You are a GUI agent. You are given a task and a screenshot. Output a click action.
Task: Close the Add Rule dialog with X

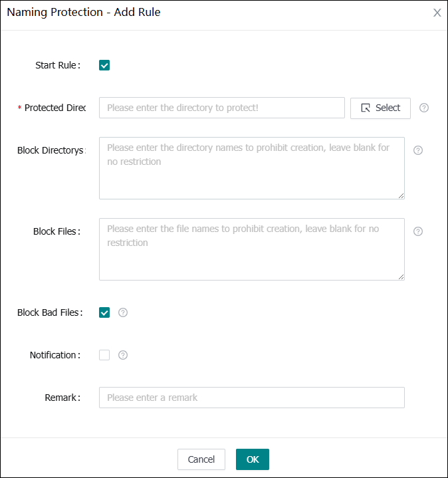[x=437, y=13]
